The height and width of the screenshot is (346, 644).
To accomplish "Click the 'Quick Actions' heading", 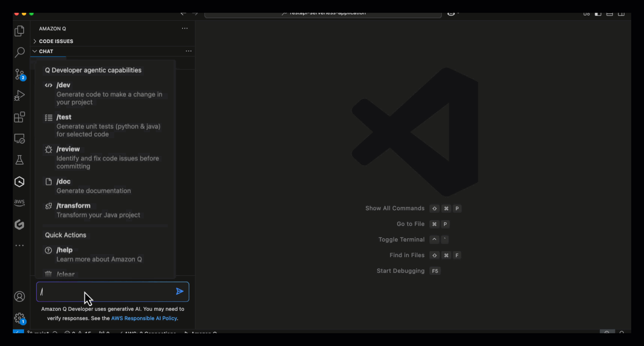I will pos(65,235).
